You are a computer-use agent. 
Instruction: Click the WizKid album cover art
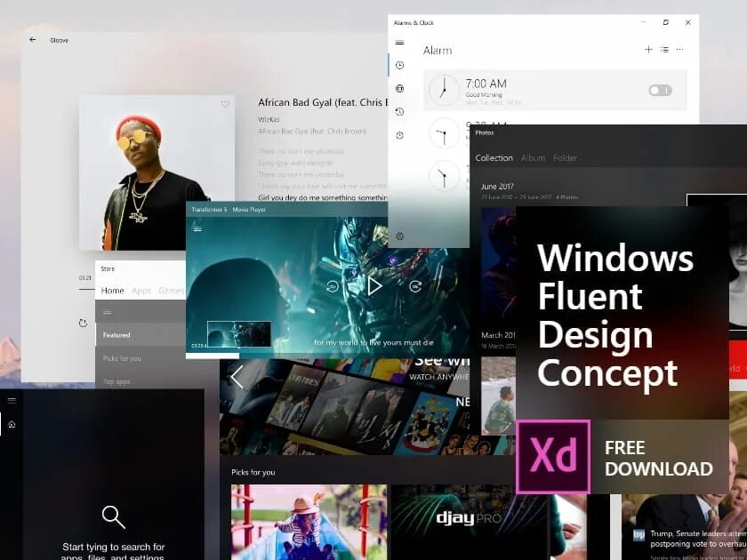tap(157, 172)
